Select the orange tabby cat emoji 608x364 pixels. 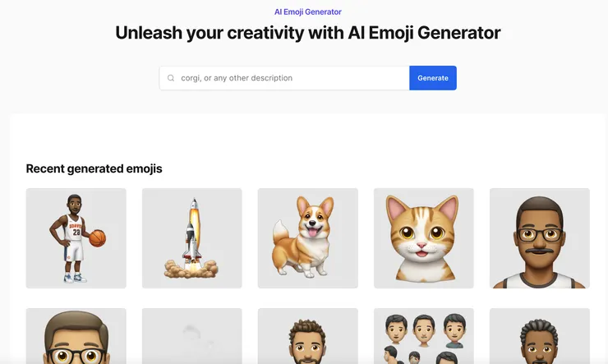(424, 238)
